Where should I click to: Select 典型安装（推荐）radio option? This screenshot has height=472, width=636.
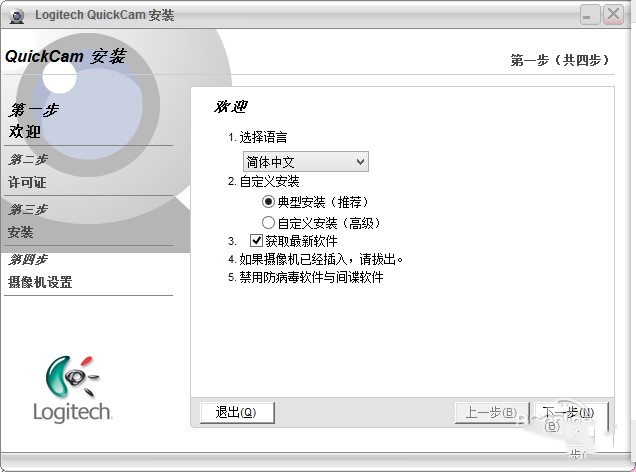269,201
